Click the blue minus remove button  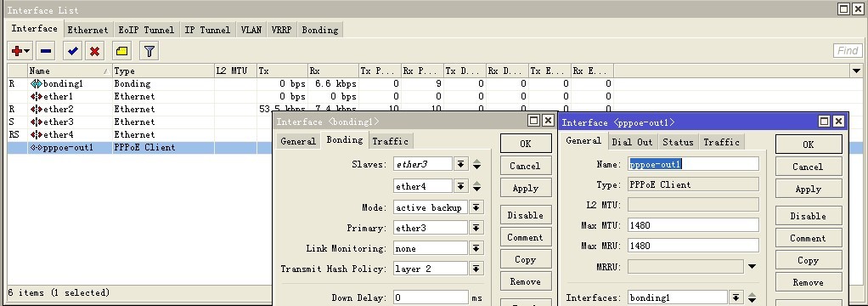tap(46, 51)
